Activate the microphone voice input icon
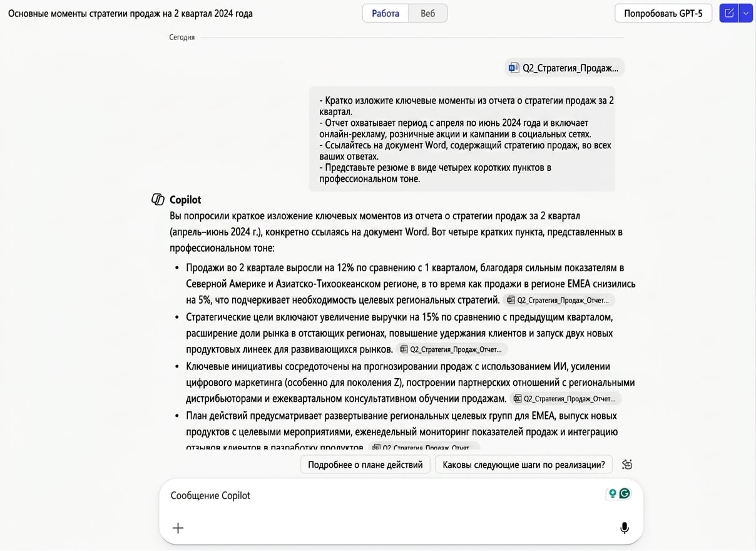 pyautogui.click(x=624, y=528)
